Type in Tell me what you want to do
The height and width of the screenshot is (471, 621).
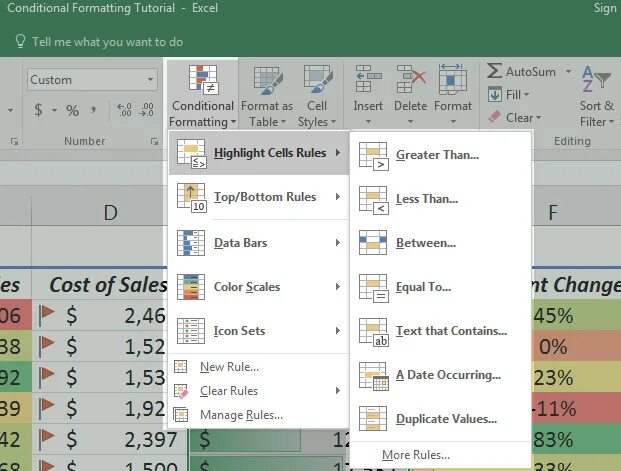point(107,42)
